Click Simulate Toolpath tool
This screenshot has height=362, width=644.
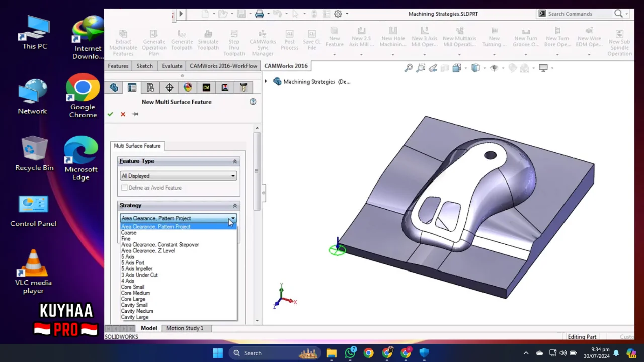coord(208,38)
